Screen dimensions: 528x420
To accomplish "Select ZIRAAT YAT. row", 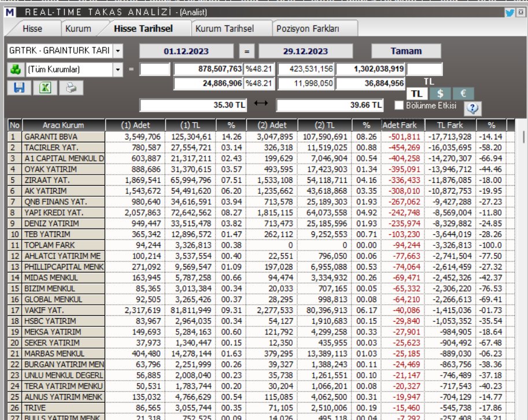I will tap(261, 180).
